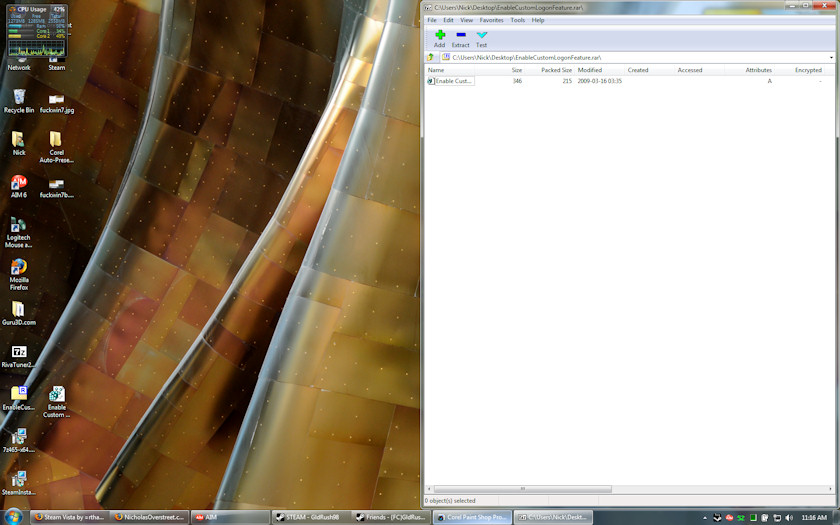This screenshot has height=525, width=840.
Task: Select the Steam desktop shortcut
Action: [56, 64]
